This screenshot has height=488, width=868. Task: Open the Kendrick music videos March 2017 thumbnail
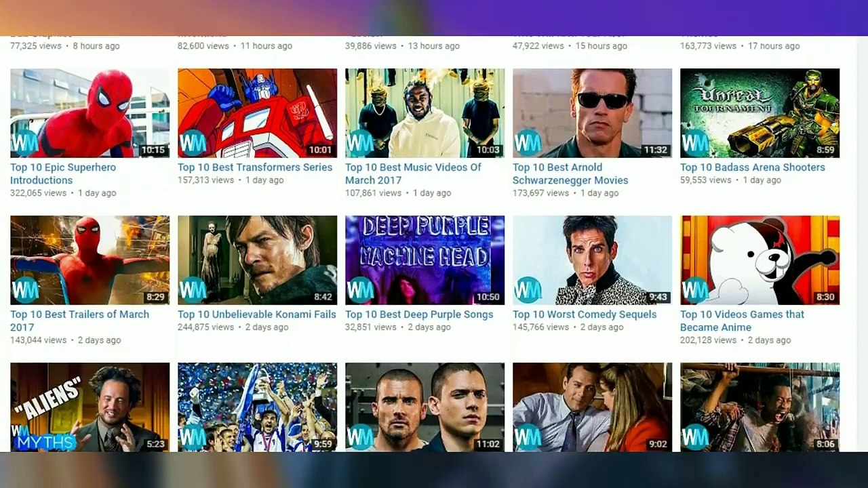(425, 113)
